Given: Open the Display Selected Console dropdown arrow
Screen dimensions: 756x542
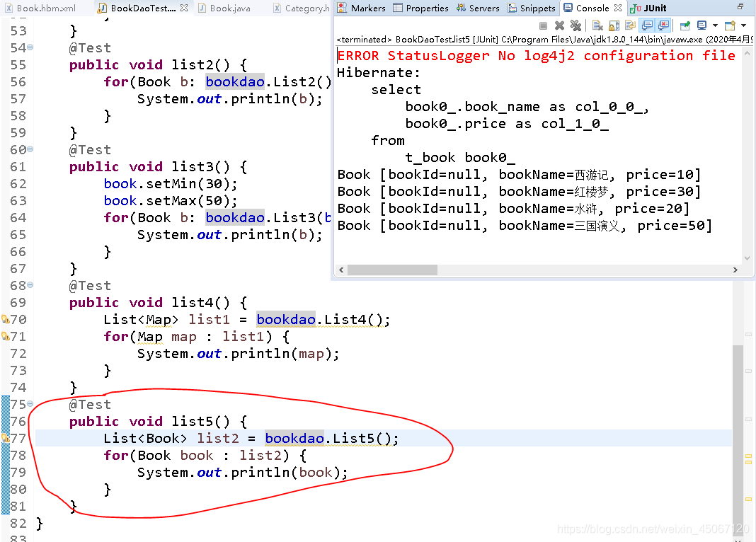Looking at the screenshot, I should point(715,25).
